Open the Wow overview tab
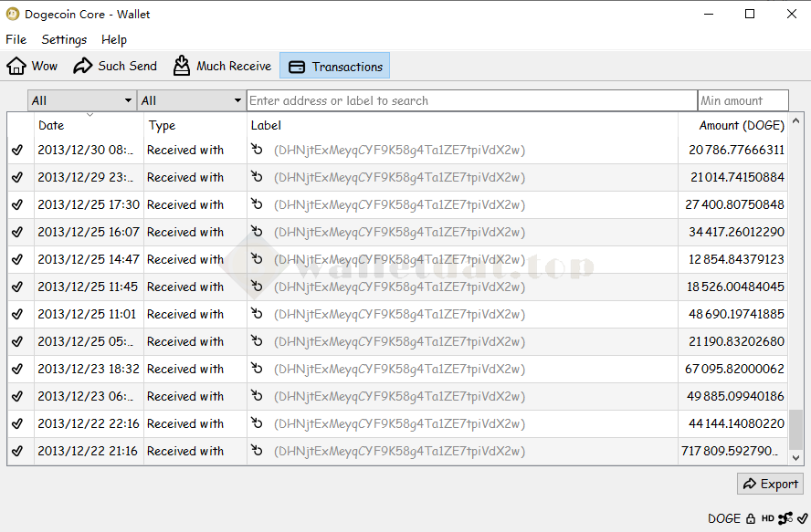This screenshot has height=532, width=811. [x=32, y=66]
